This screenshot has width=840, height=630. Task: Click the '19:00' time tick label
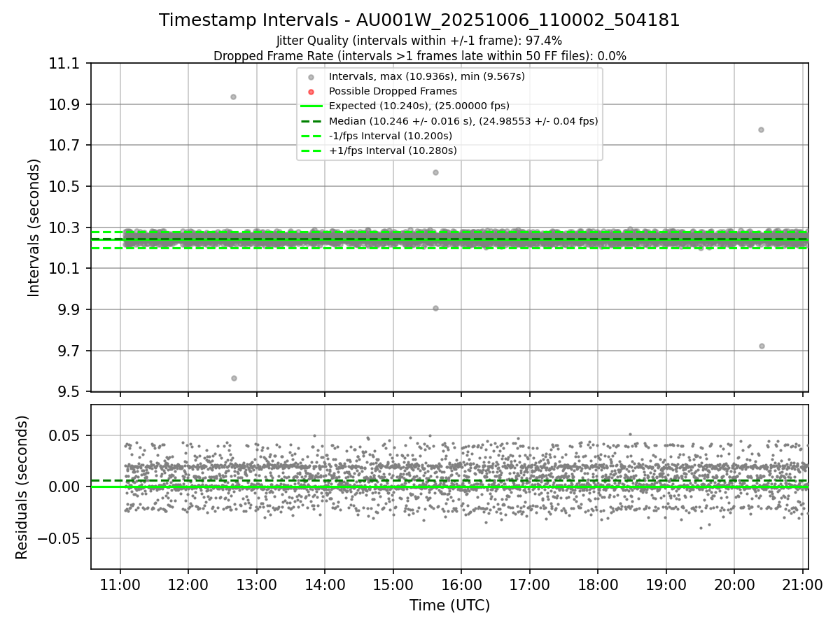point(666,584)
